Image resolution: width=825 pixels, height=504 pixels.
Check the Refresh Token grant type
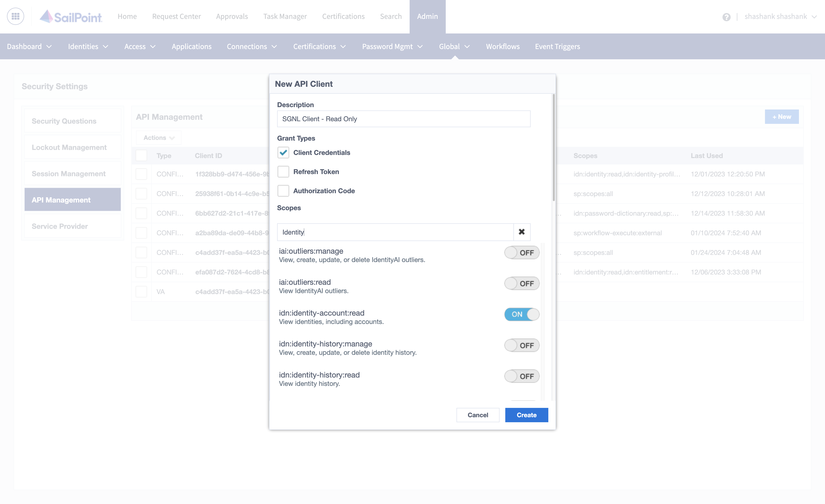[x=283, y=171]
